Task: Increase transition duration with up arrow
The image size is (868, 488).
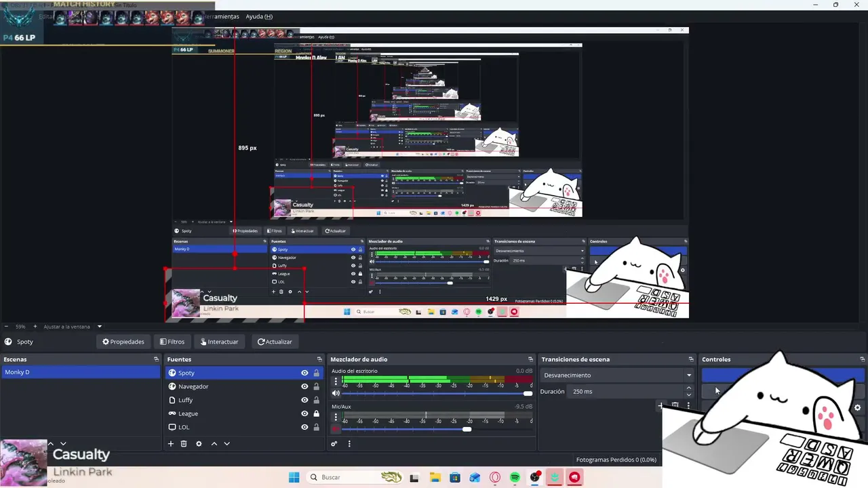Action: pos(689,388)
